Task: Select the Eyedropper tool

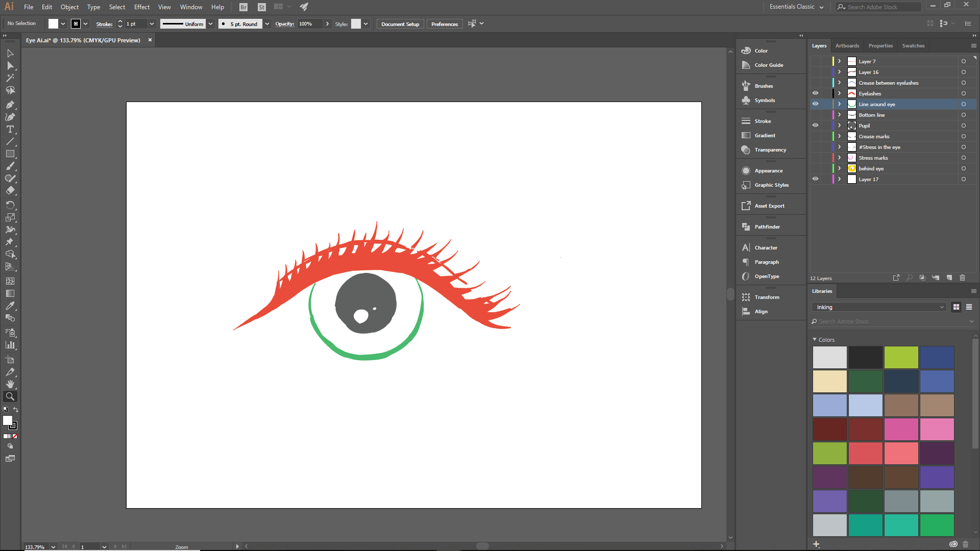Action: click(x=10, y=306)
